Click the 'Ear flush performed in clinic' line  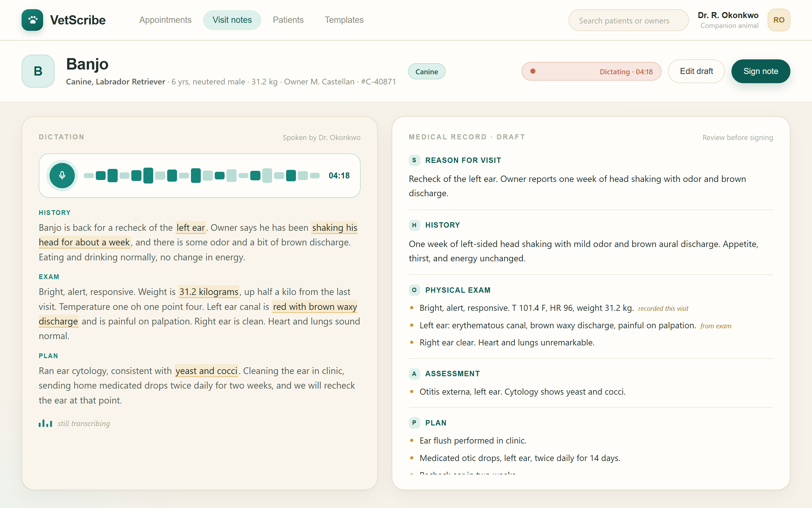point(473,440)
